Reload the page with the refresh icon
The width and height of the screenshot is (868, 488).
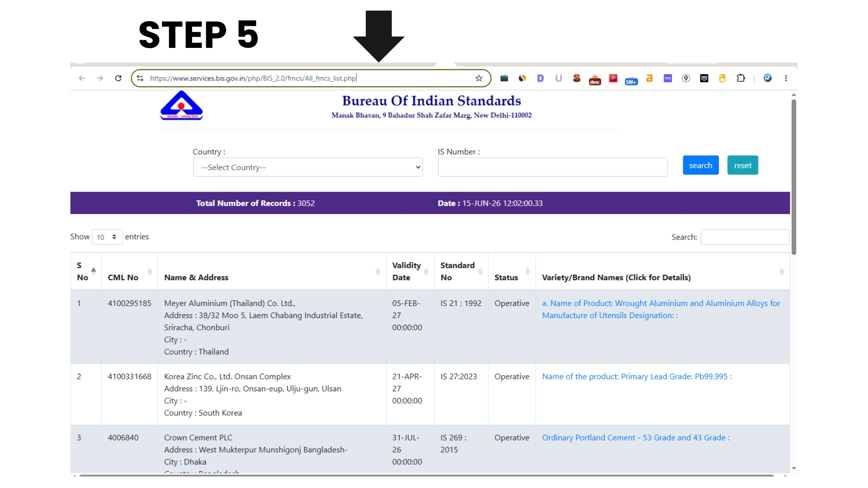118,78
